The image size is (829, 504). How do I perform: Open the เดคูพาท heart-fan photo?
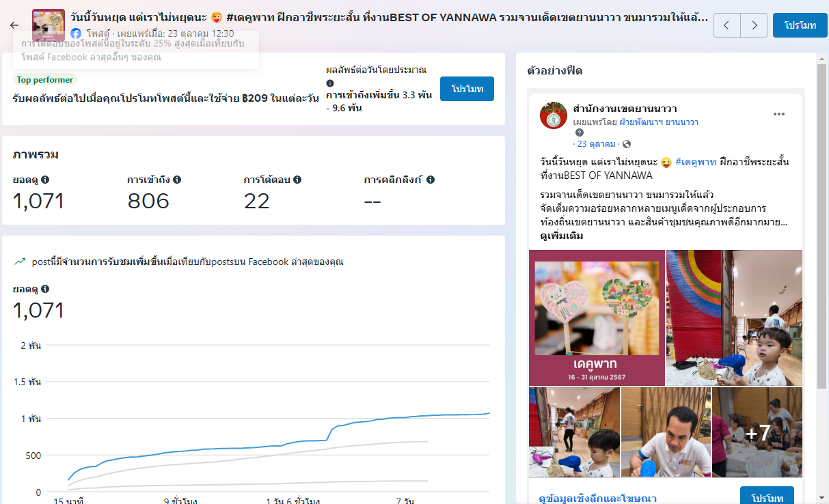pyautogui.click(x=597, y=318)
